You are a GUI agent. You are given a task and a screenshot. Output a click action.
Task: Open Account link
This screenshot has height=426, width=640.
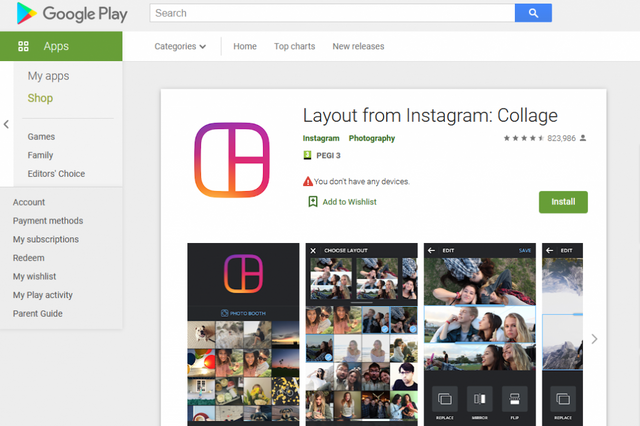coord(29,202)
